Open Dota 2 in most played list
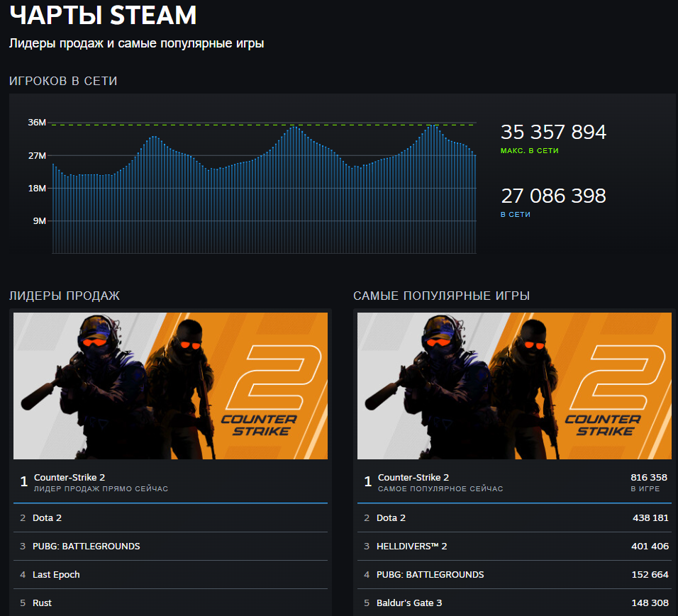 click(514, 518)
